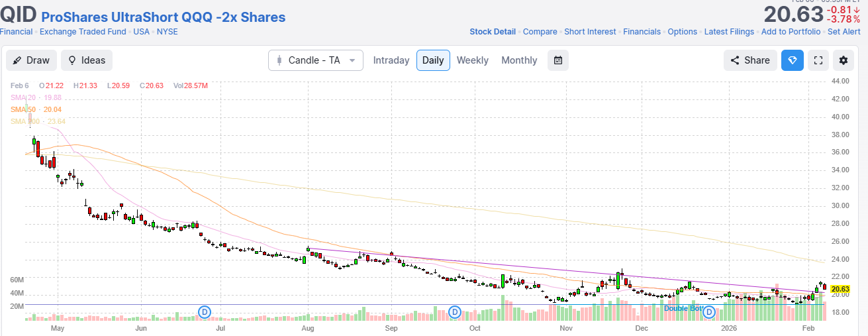Click the Share button
Screen dimensions: 868x336
point(750,60)
